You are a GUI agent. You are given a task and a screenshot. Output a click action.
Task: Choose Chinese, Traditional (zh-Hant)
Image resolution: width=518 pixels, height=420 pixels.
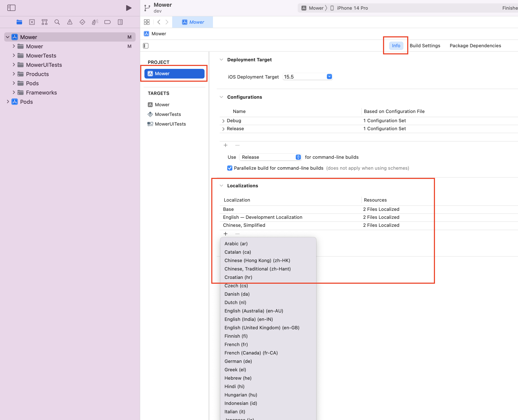point(268,269)
